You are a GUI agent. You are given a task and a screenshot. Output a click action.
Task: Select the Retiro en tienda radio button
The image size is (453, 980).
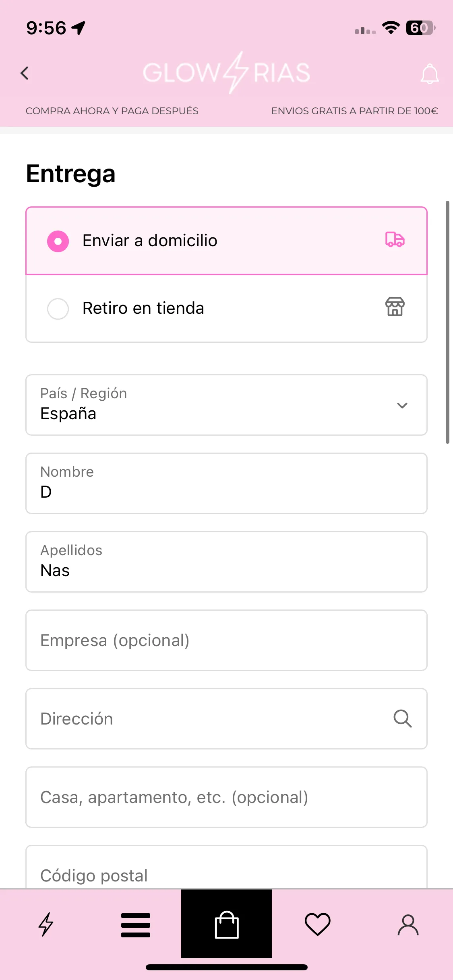(58, 309)
